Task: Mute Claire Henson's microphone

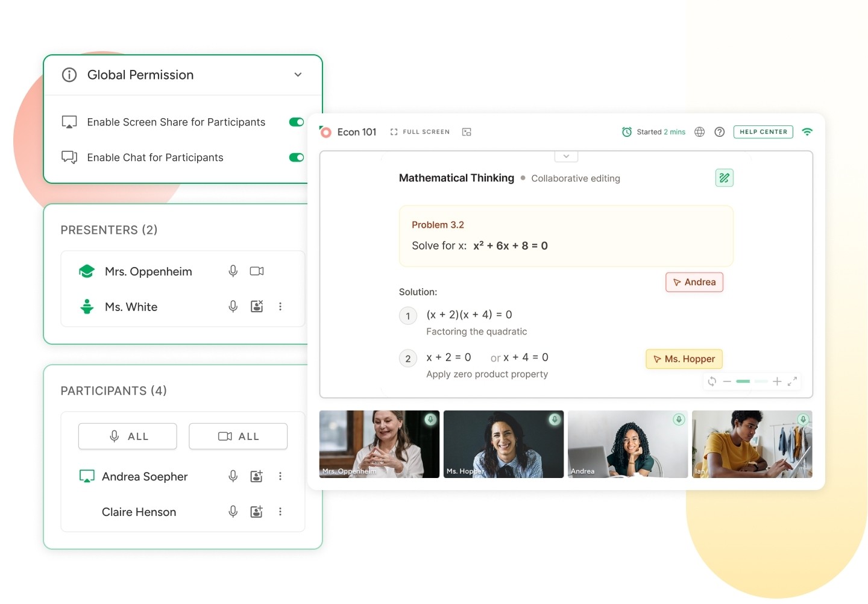Action: point(233,512)
